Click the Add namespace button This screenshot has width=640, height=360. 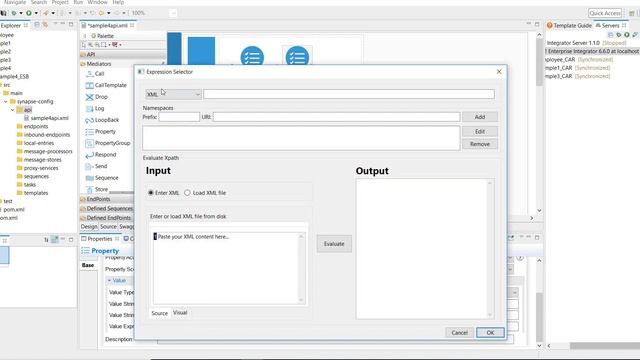pos(480,117)
